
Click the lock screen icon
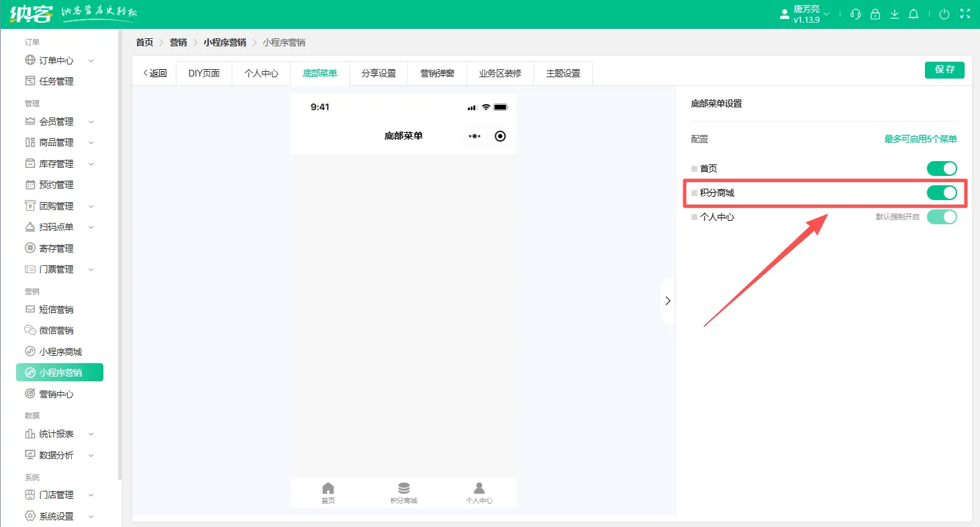click(x=875, y=14)
